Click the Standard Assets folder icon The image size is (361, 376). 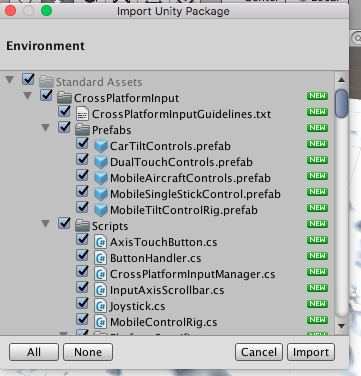pos(46,82)
